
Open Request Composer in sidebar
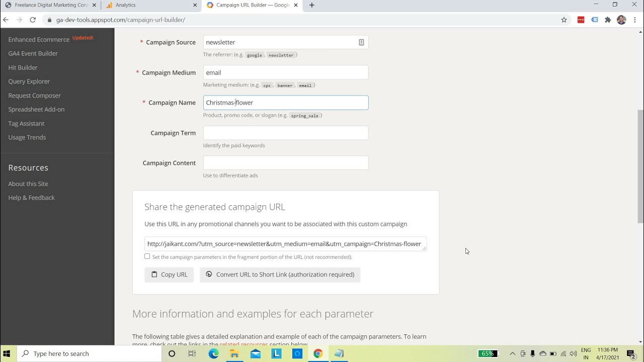[34, 96]
